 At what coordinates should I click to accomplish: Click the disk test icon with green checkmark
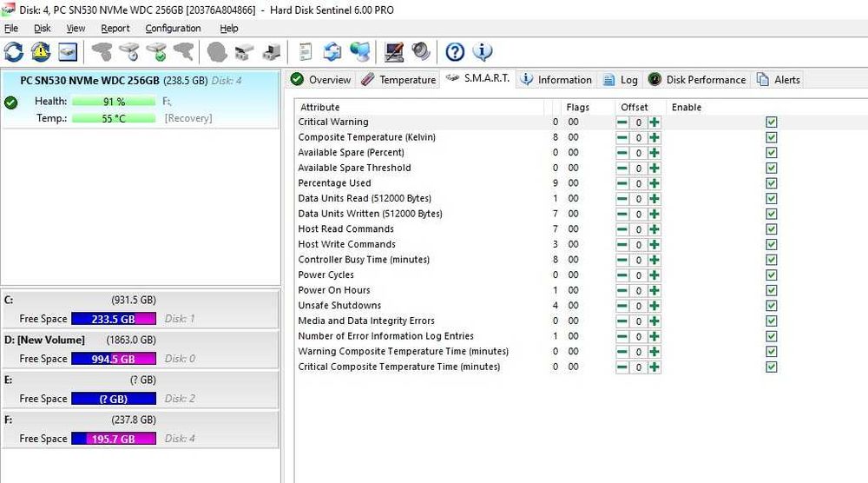(x=156, y=52)
